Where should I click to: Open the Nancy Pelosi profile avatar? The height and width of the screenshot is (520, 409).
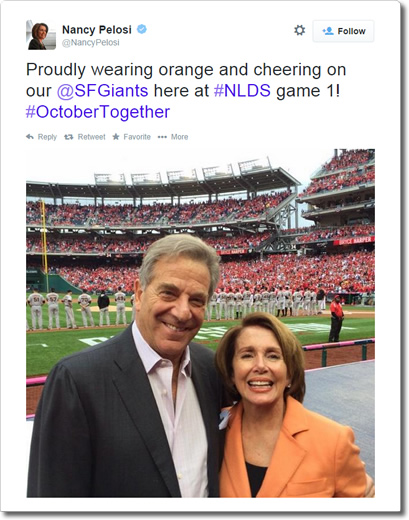(41, 35)
